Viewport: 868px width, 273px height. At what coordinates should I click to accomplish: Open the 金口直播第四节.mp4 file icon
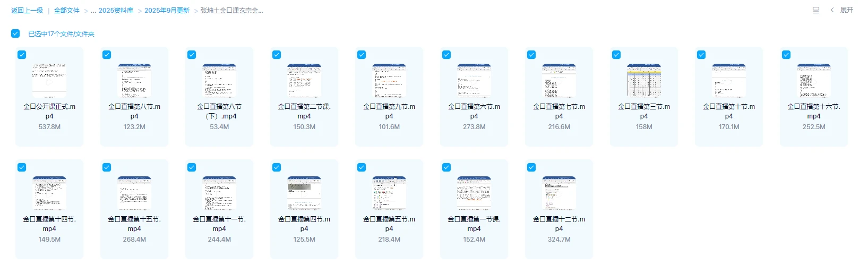pyautogui.click(x=304, y=193)
